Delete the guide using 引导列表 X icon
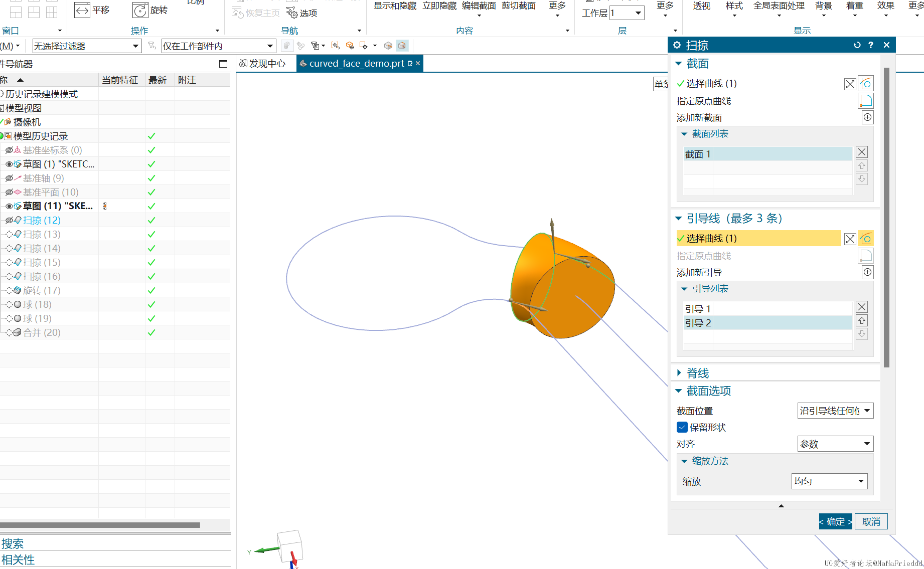This screenshot has height=569, width=924. (862, 307)
